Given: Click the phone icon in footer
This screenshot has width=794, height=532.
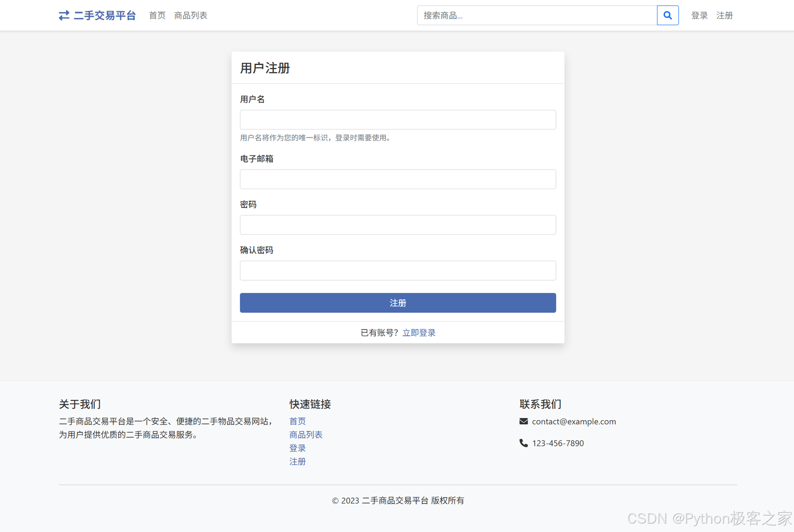Looking at the screenshot, I should tap(523, 443).
